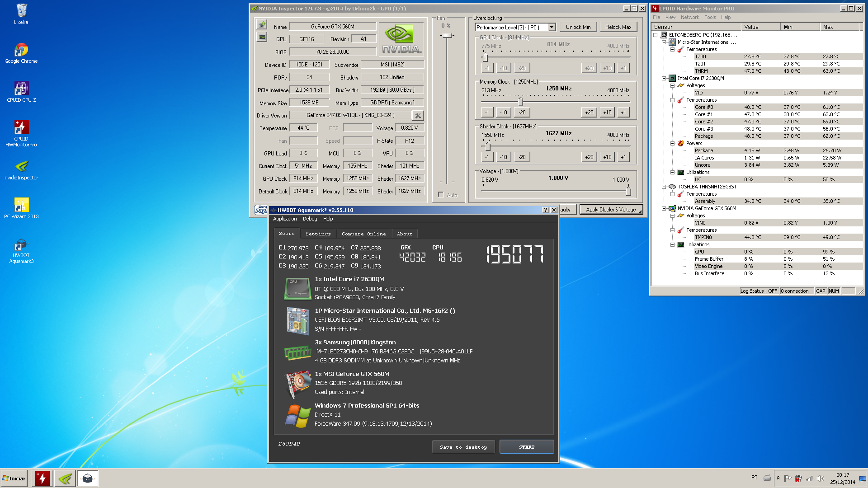868x488 pixels.
Task: Open Lixeira recycle bin desktop icon
Action: 21,14
